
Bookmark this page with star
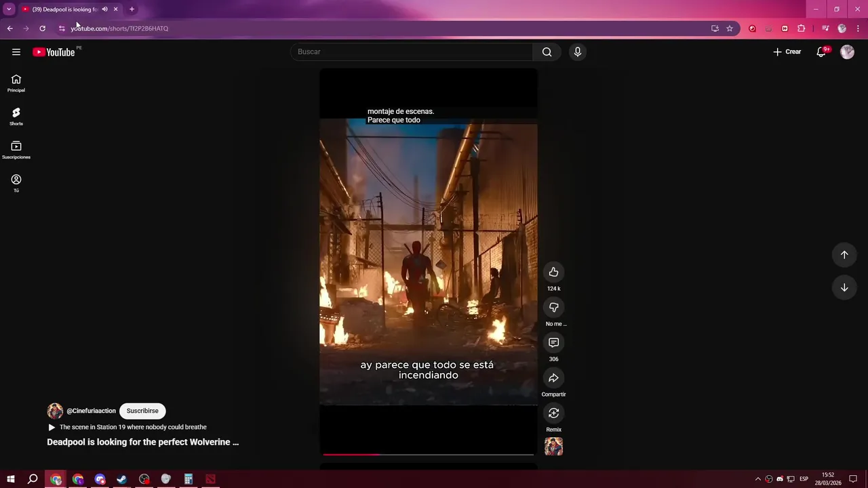click(x=730, y=28)
